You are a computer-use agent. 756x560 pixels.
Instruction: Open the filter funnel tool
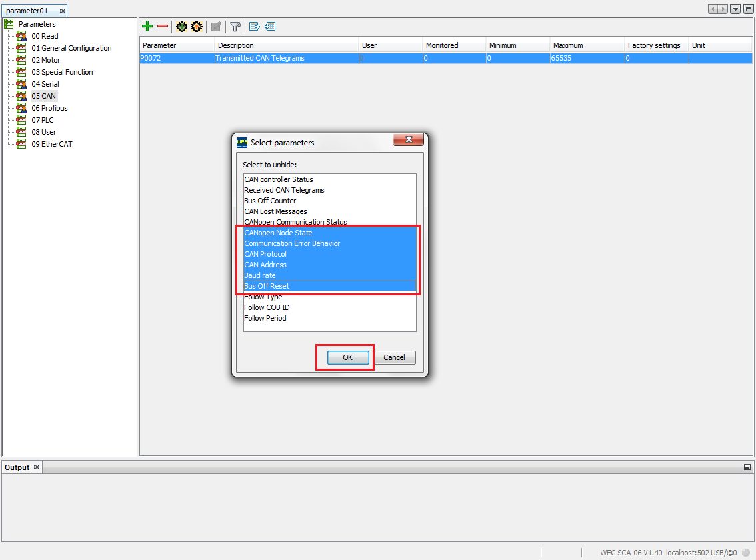pyautogui.click(x=235, y=27)
